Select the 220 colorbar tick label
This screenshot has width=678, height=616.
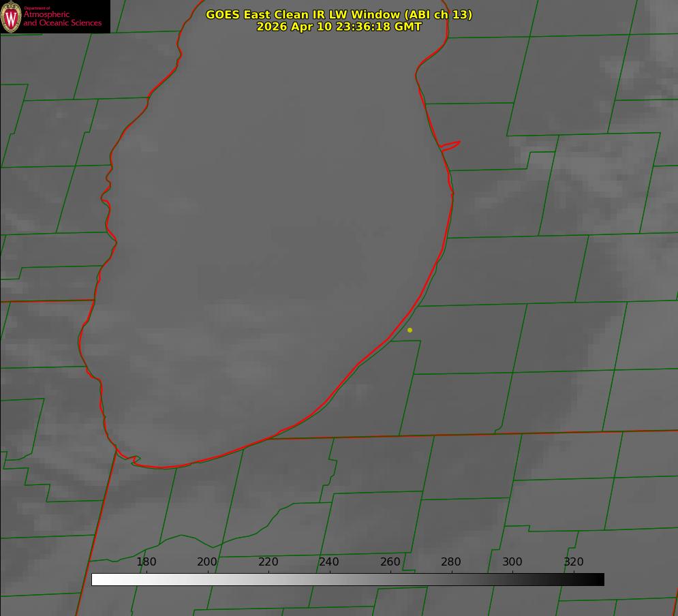[x=268, y=561]
